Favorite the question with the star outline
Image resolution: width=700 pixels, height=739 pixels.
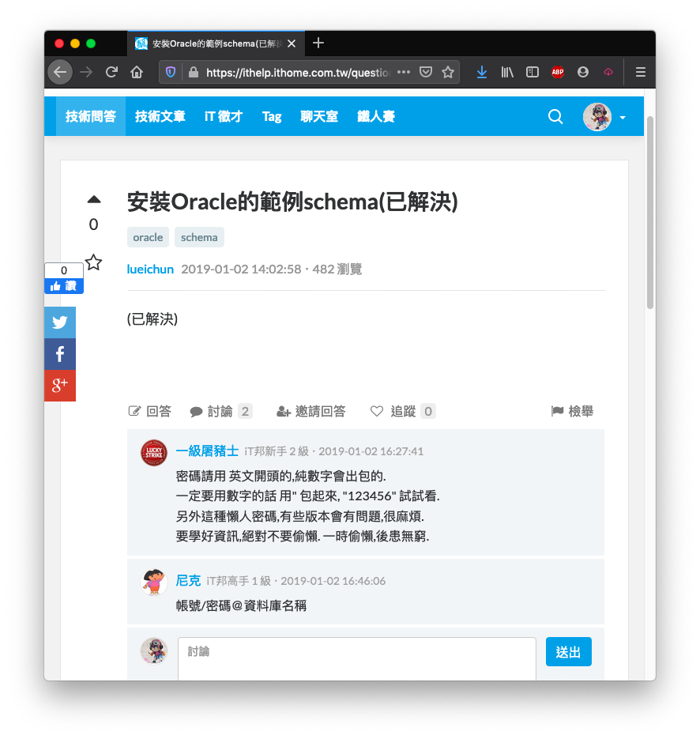pyautogui.click(x=94, y=262)
